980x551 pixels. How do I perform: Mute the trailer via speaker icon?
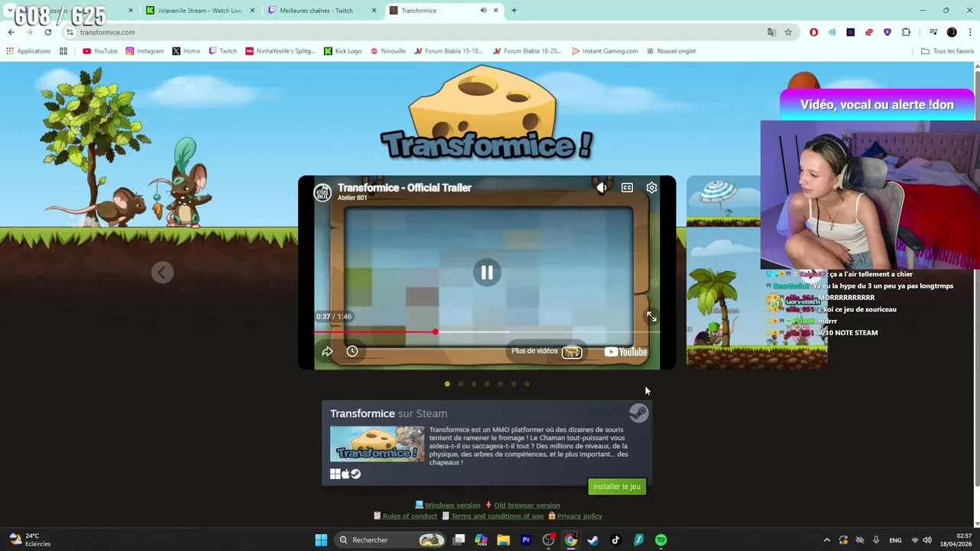(602, 187)
